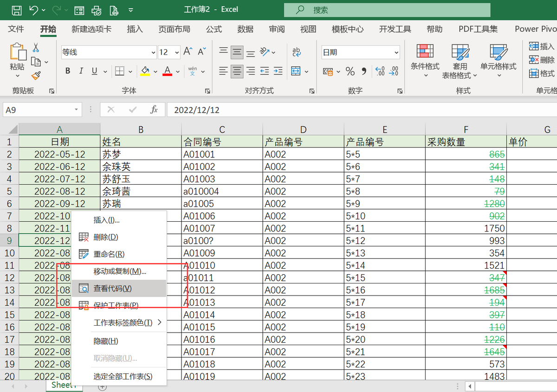Open the phonetic guide wén button

coord(193,71)
